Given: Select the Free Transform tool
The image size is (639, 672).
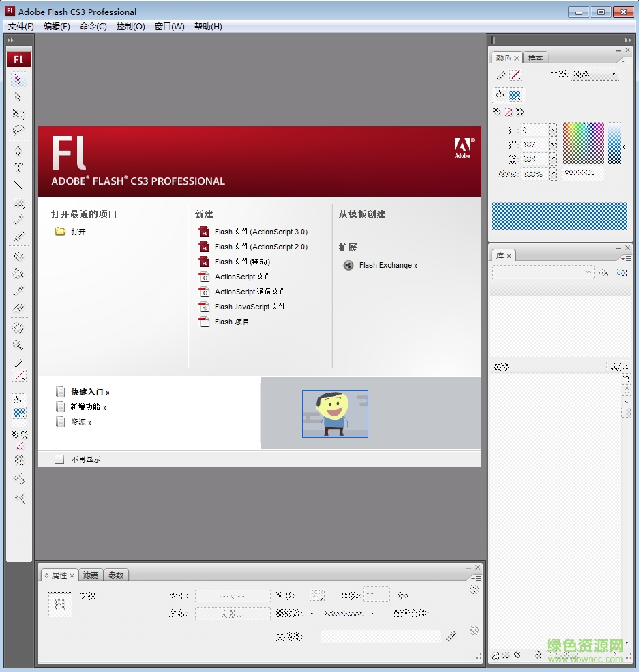Looking at the screenshot, I should click(18, 112).
